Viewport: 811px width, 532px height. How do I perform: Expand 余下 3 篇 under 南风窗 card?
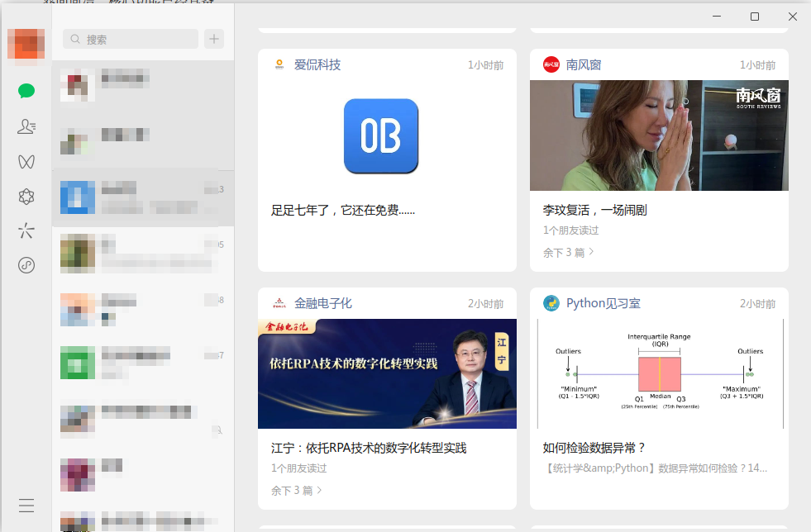click(569, 252)
